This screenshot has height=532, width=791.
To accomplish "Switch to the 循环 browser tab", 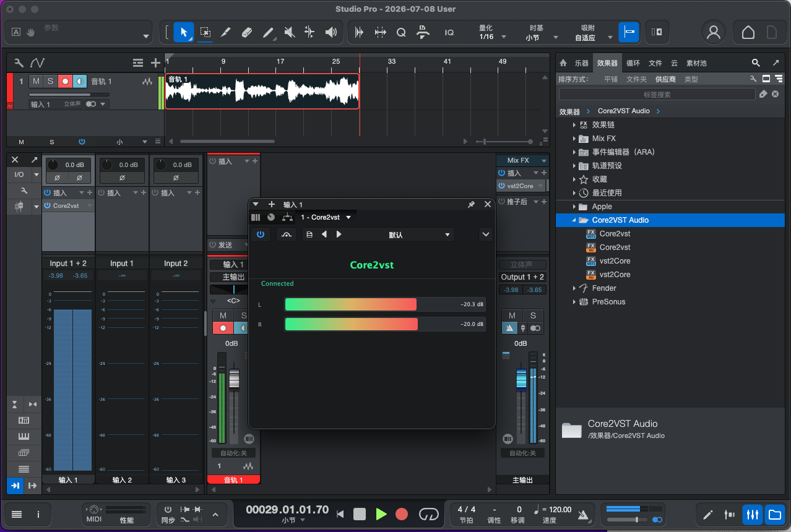I will coord(633,63).
